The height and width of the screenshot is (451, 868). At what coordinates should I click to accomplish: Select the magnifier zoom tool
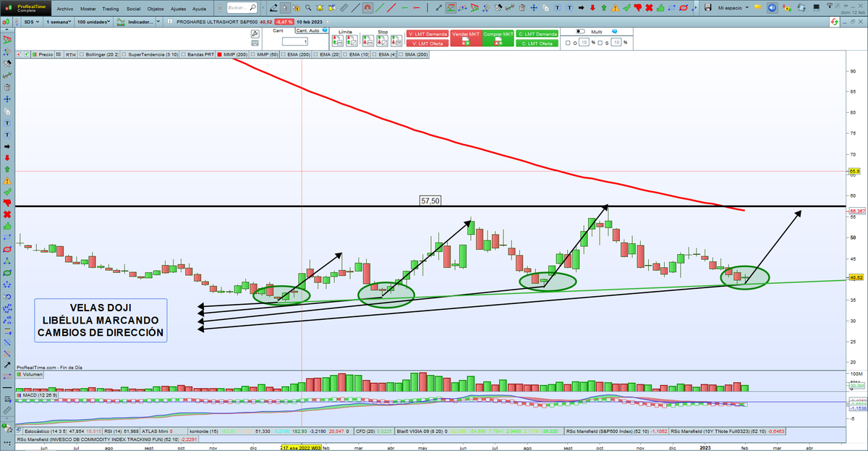(308, 7)
